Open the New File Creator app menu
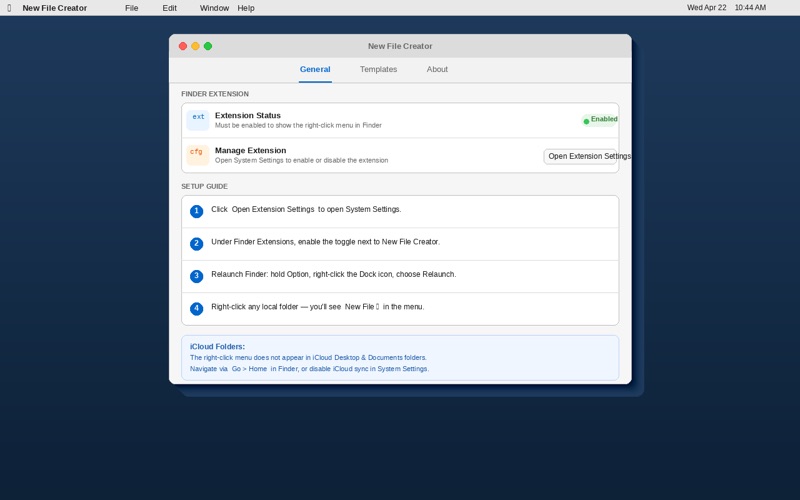Viewport: 800px width, 500px height. (55, 8)
